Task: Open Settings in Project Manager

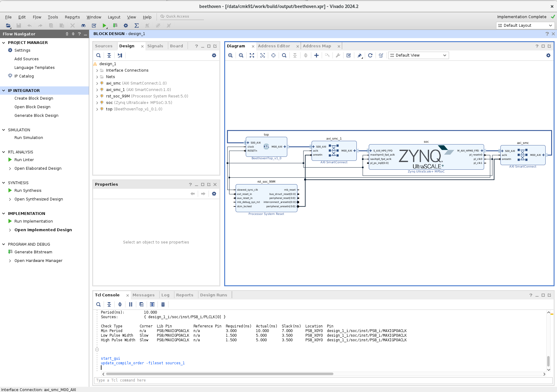Action: click(22, 50)
